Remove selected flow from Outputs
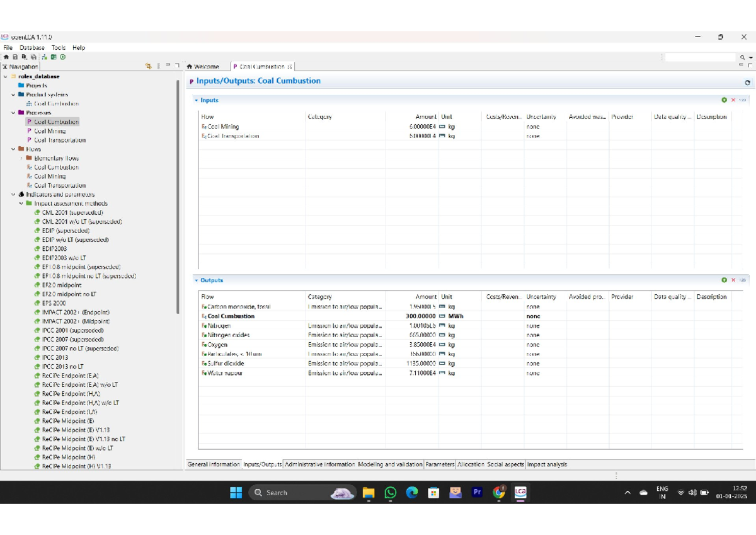Image resolution: width=756 pixels, height=535 pixels. coord(733,280)
